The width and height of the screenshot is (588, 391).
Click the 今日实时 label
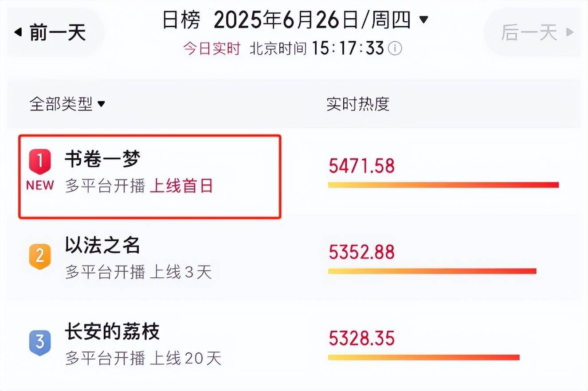click(x=212, y=48)
